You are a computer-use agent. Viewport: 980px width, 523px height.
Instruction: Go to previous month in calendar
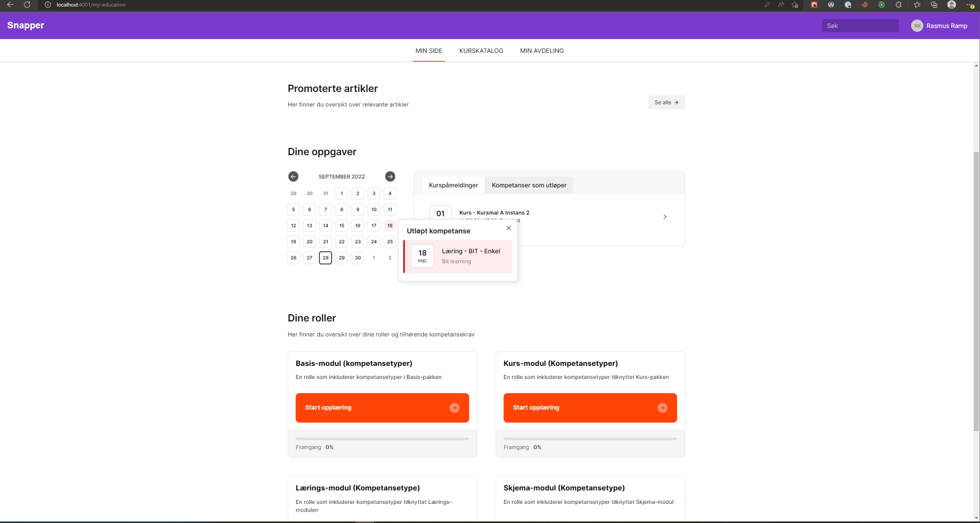(x=293, y=177)
